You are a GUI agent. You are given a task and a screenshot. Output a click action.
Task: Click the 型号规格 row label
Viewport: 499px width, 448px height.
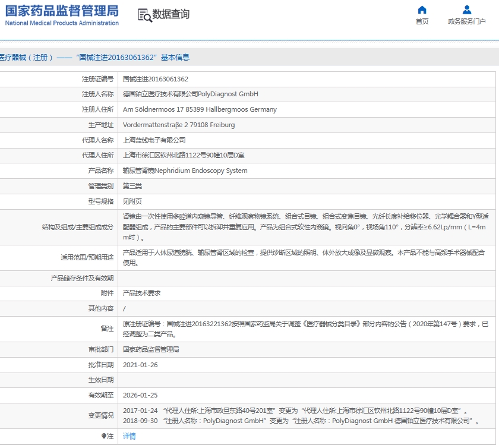coord(101,201)
